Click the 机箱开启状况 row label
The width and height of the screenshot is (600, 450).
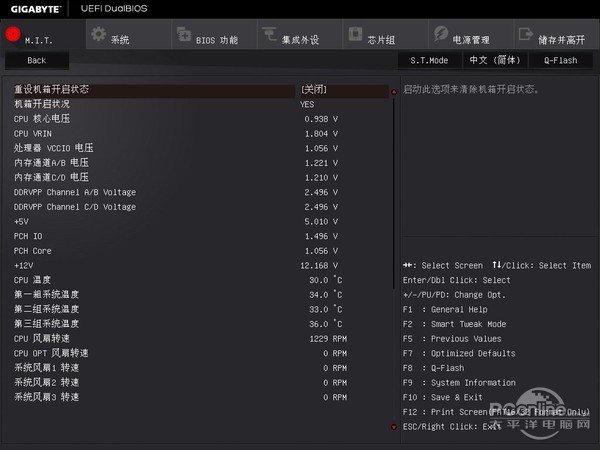(x=42, y=104)
